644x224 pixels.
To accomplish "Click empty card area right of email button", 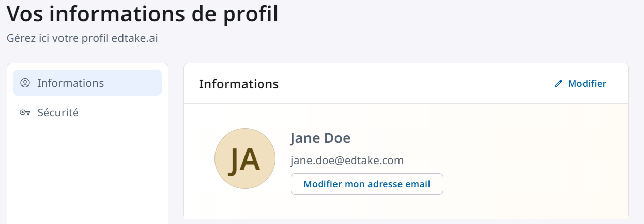I will click(x=529, y=184).
